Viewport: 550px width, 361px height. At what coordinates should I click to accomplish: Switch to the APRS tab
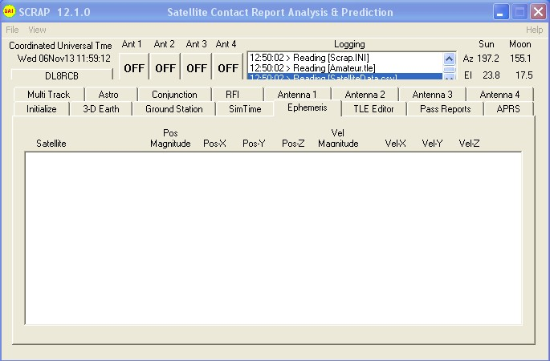(x=508, y=109)
